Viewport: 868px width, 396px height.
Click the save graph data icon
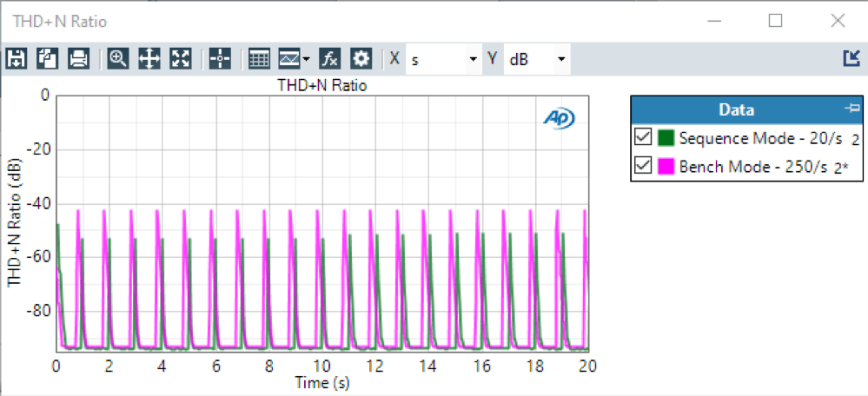click(16, 59)
